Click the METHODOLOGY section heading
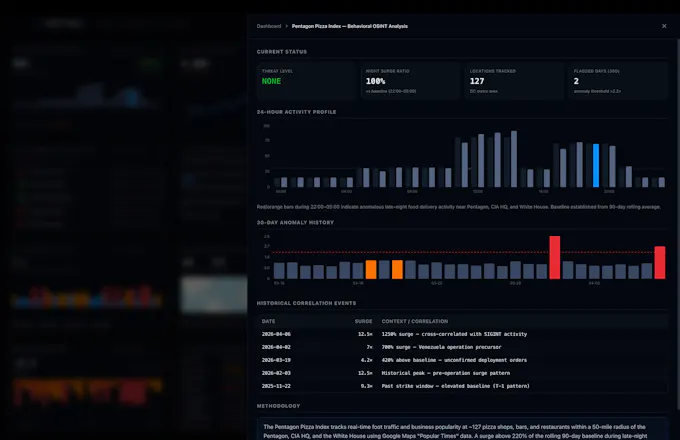This screenshot has width=680, height=440. click(x=278, y=406)
